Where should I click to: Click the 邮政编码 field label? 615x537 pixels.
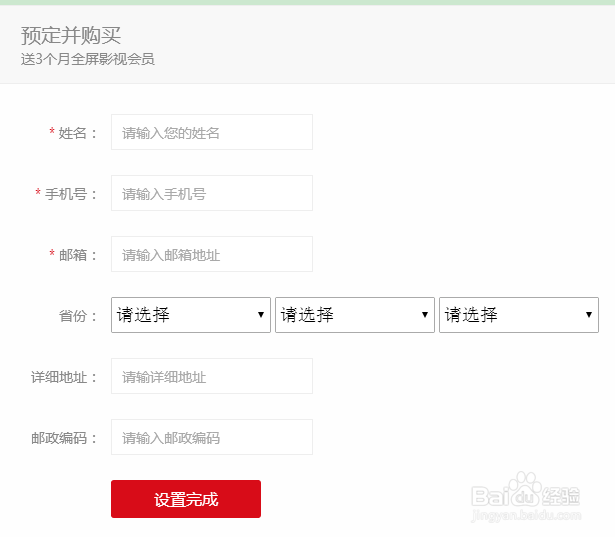click(x=64, y=438)
